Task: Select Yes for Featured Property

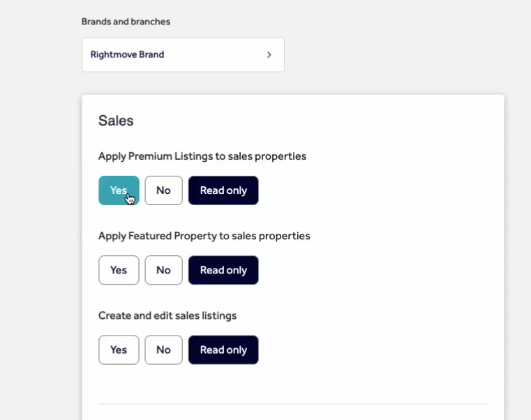Action: (x=119, y=270)
